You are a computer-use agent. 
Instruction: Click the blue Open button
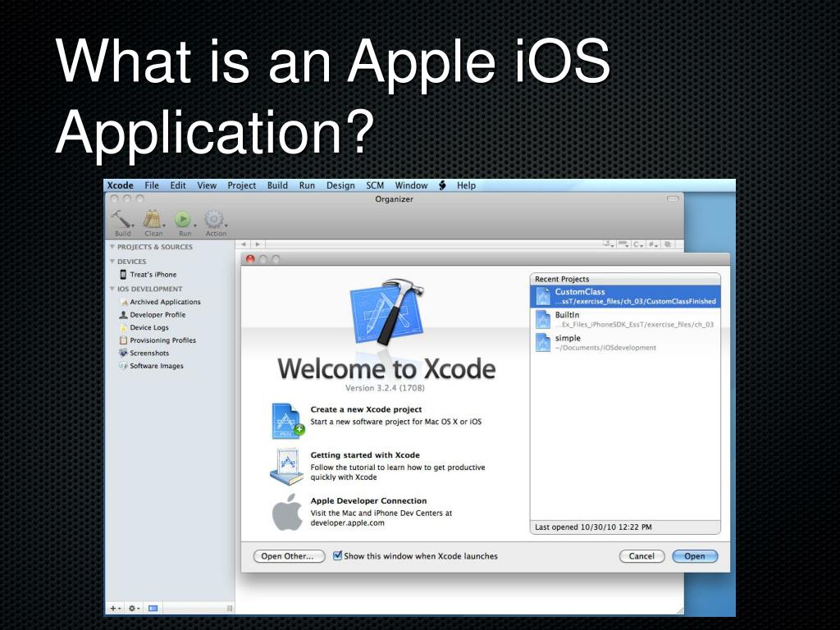click(x=695, y=556)
